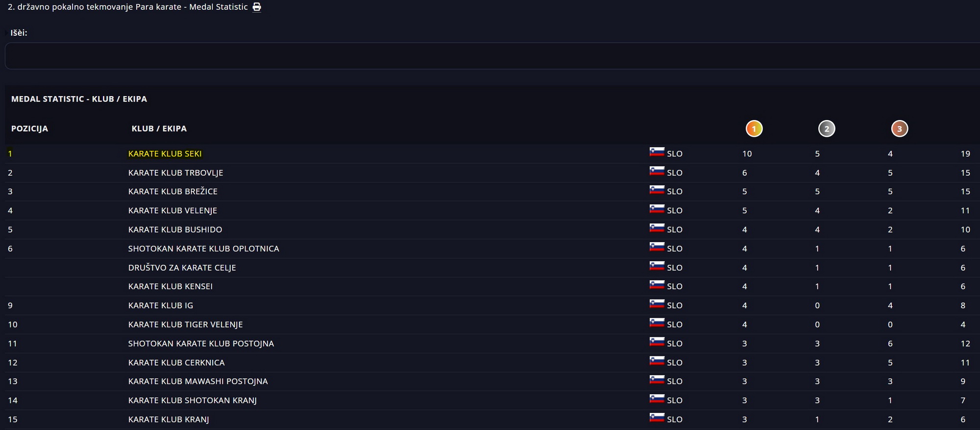980x430 pixels.
Task: Click KARATE KLUB BUSHIDO club name
Action: [x=175, y=230]
